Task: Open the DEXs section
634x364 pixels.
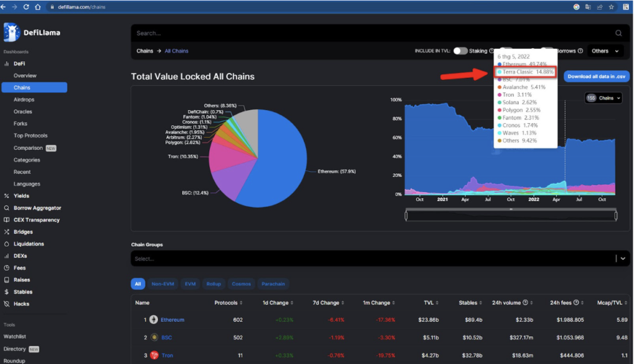Action: [20, 256]
